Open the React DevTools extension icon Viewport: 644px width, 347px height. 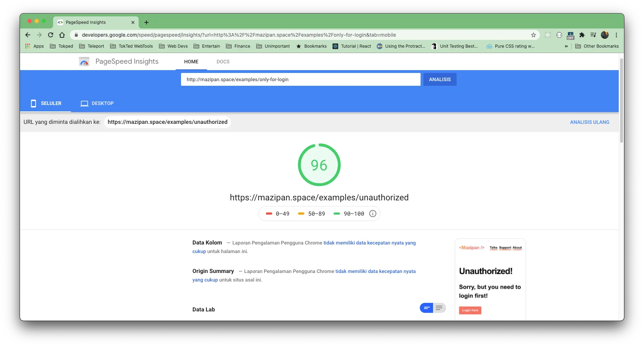click(x=547, y=35)
